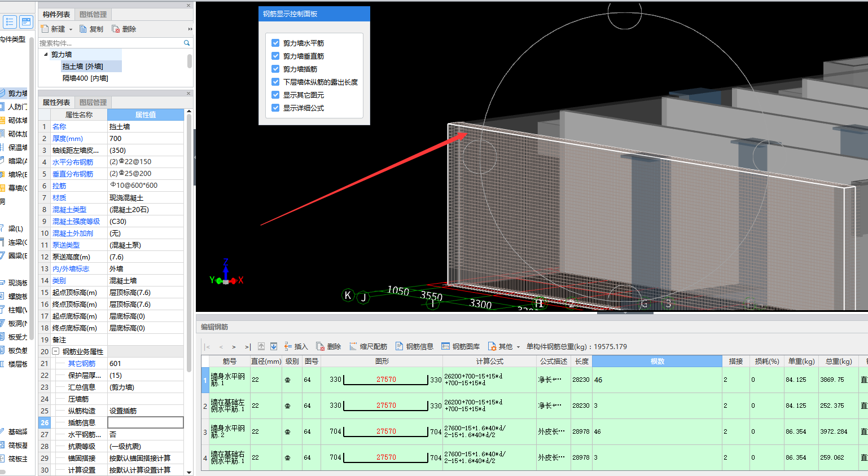Click 插入 insert rebar row button

(x=296, y=346)
